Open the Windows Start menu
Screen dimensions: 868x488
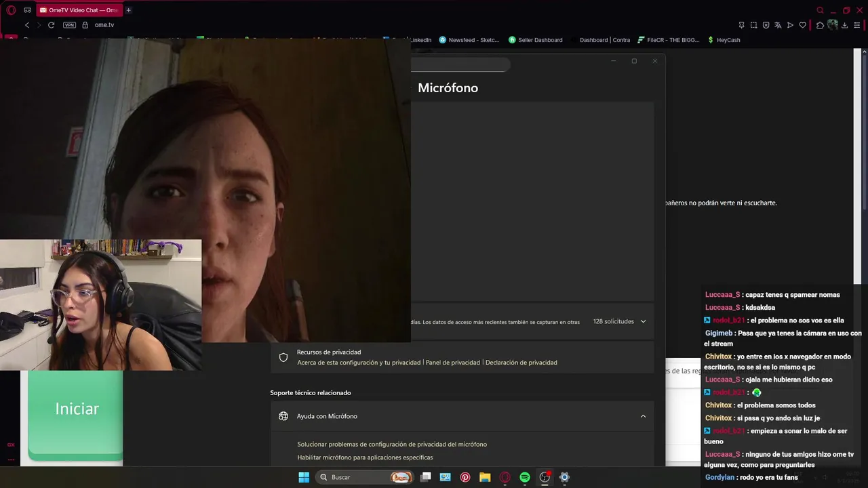pos(304,477)
